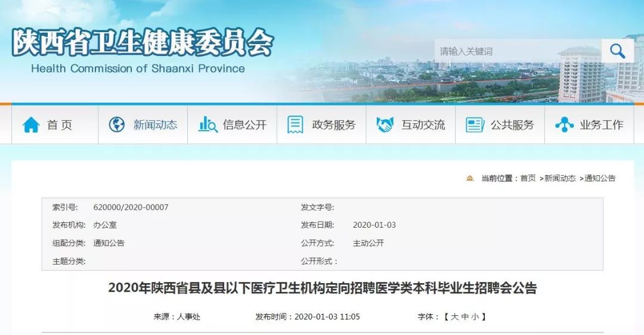The image size is (644, 335).
Task: Click the chart icon for 信息公开
Action: coord(208,125)
